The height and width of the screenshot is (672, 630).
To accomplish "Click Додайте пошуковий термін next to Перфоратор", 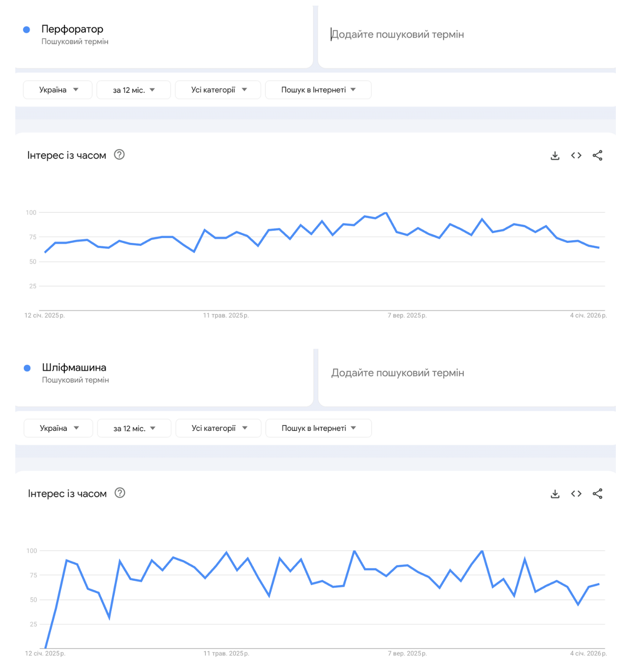I will (397, 34).
